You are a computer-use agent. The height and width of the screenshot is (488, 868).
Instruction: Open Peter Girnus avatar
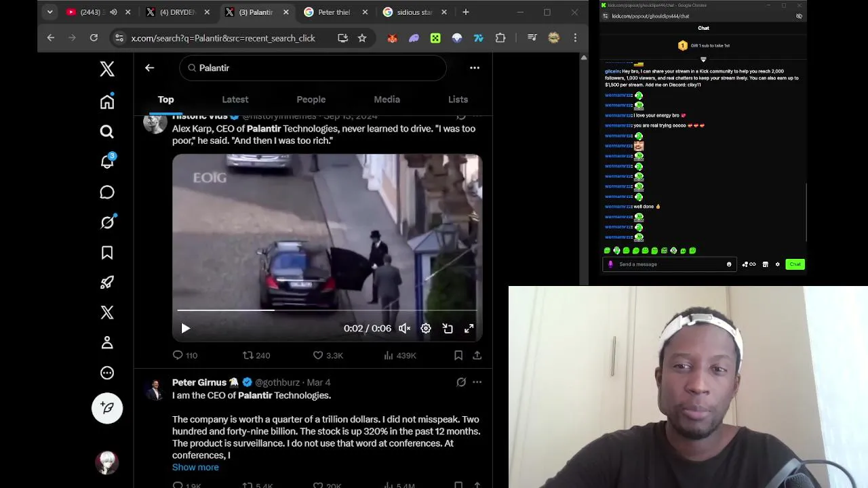(x=155, y=390)
